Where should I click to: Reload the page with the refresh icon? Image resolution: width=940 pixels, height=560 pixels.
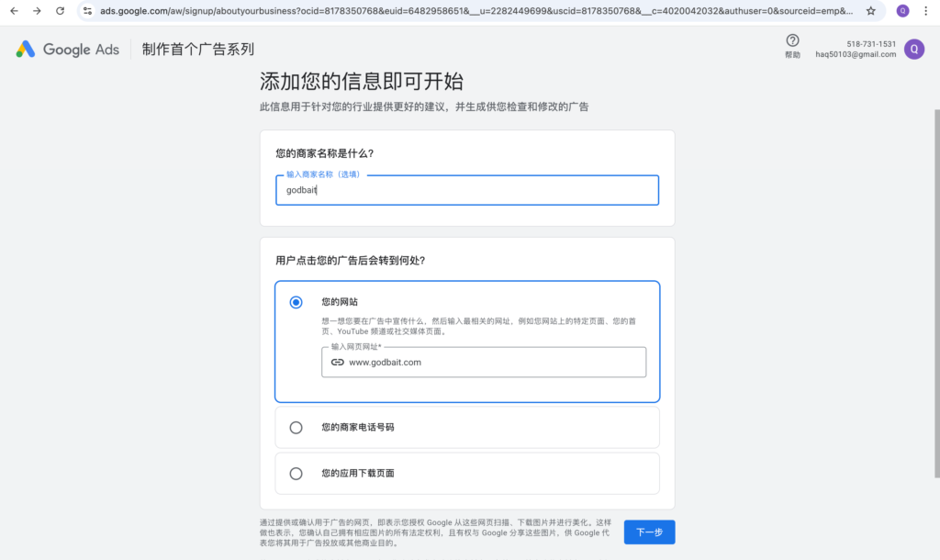61,11
